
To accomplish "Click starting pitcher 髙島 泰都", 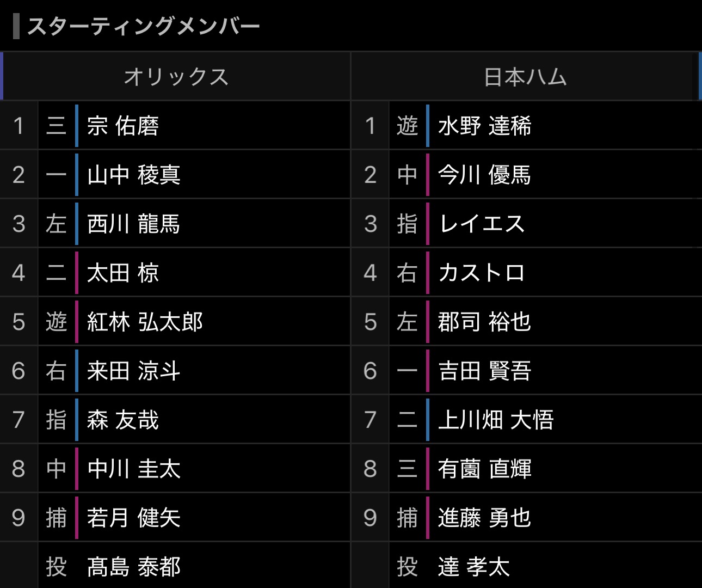I will click(133, 567).
